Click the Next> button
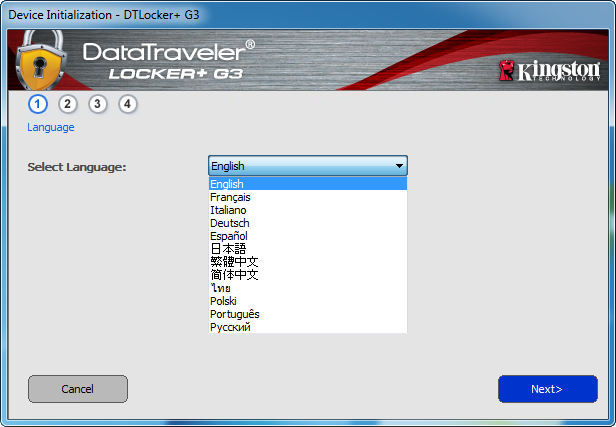 [548, 389]
